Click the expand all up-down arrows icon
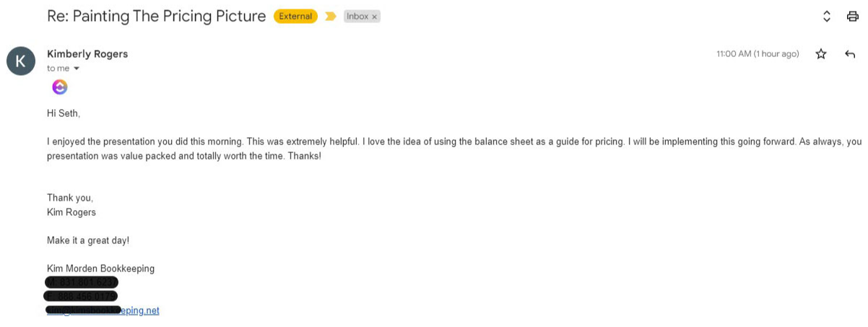Screen dimensions: 868x327 (827, 17)
